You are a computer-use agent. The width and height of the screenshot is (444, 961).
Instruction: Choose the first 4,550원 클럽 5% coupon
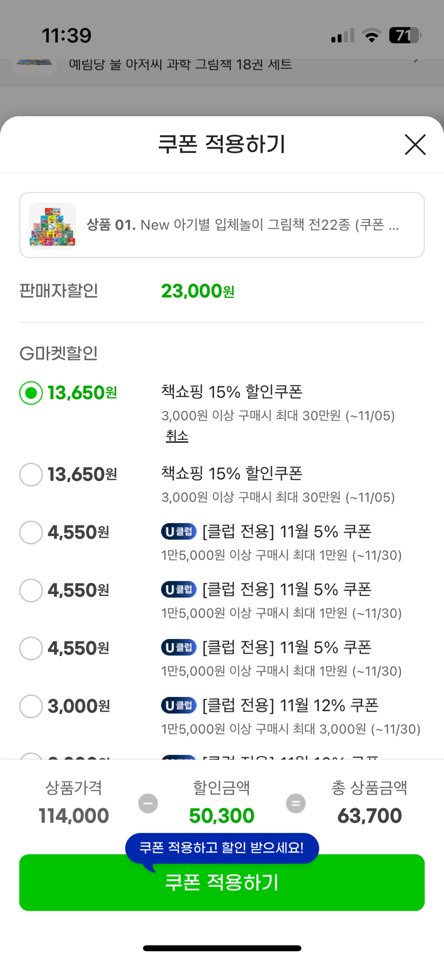pyautogui.click(x=31, y=532)
